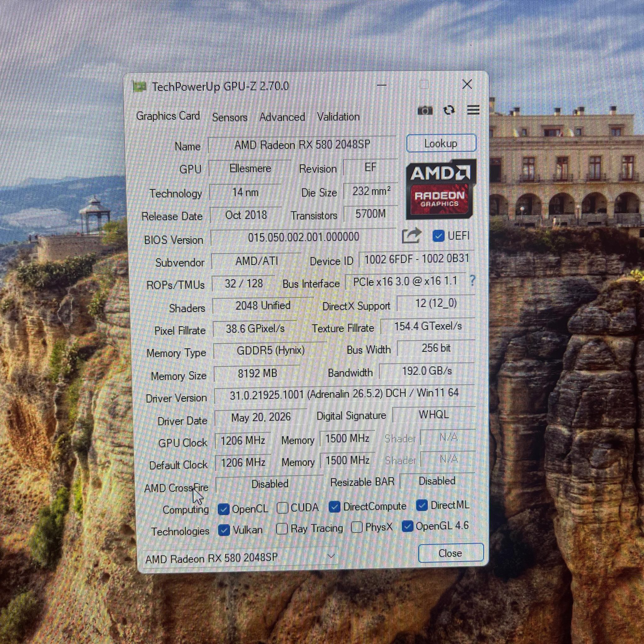Toggle the DirectCompute checkbox
644x644 pixels.
(334, 507)
